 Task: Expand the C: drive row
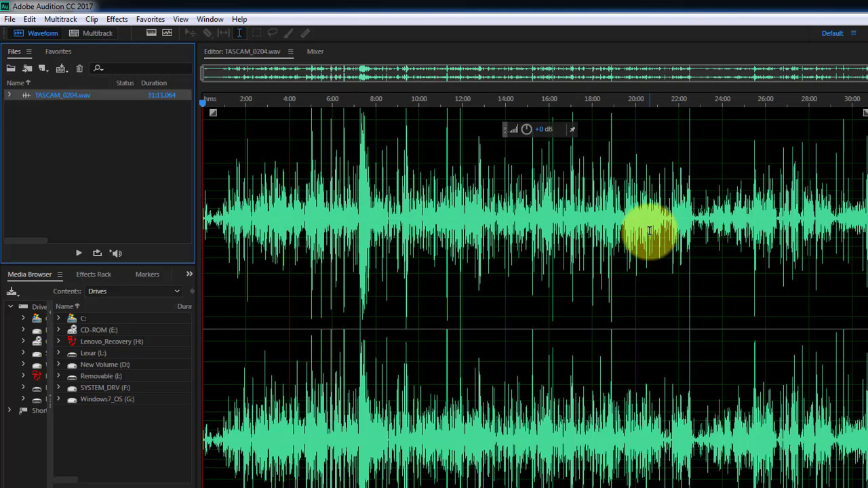click(x=58, y=318)
